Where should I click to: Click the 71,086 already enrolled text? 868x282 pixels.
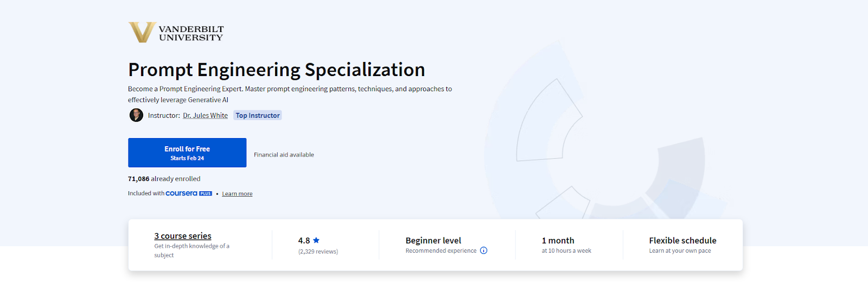pyautogui.click(x=164, y=179)
